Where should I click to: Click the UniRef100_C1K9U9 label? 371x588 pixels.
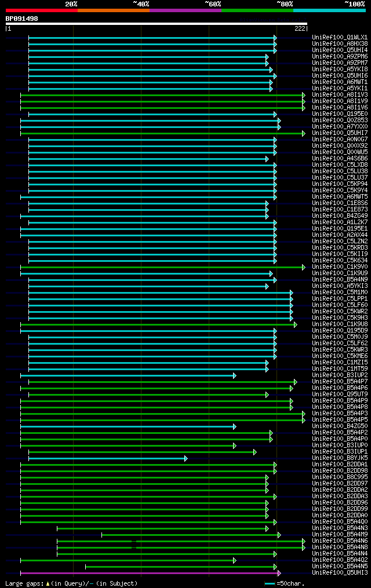click(340, 273)
